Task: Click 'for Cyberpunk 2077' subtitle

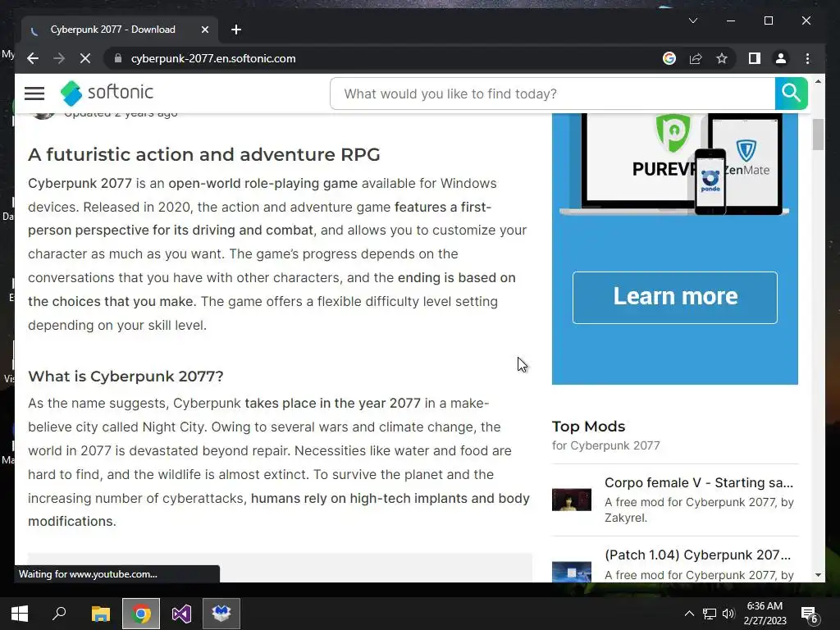Action: 606,445
